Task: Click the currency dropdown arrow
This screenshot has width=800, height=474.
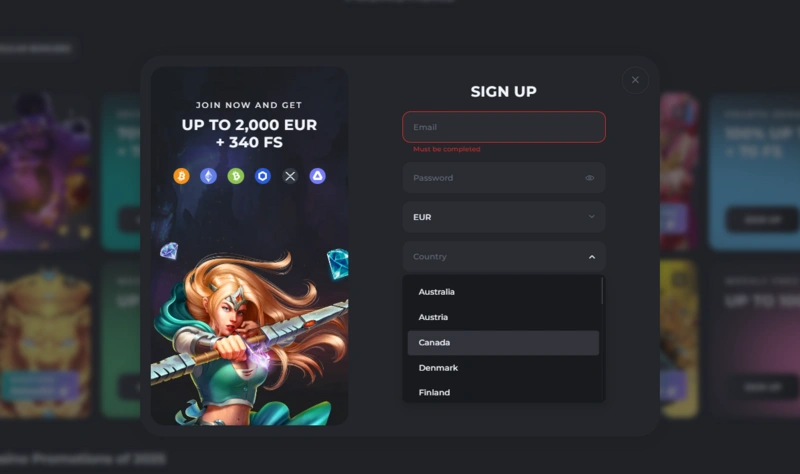Action: (x=592, y=217)
